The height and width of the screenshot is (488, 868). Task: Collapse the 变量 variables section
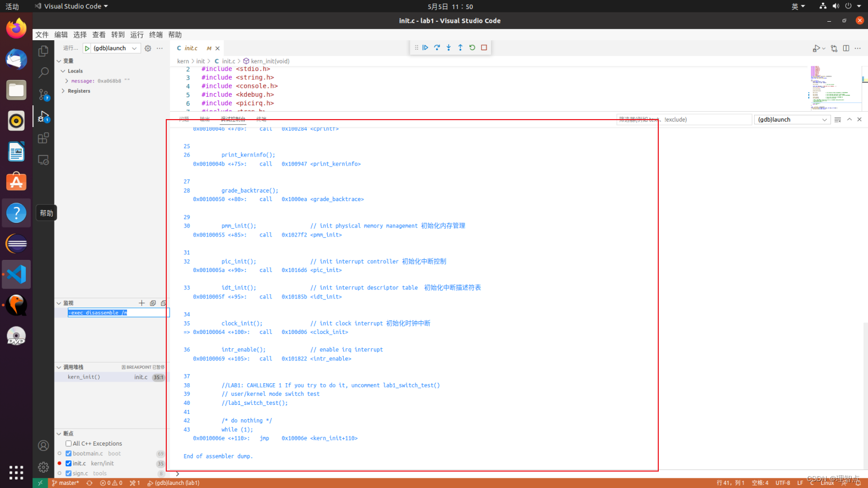pos(59,61)
